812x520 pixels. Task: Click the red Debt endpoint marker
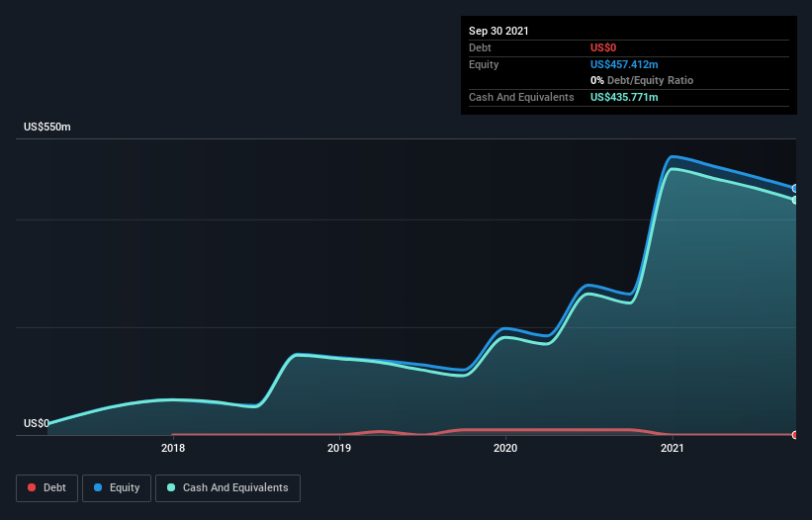(x=795, y=435)
